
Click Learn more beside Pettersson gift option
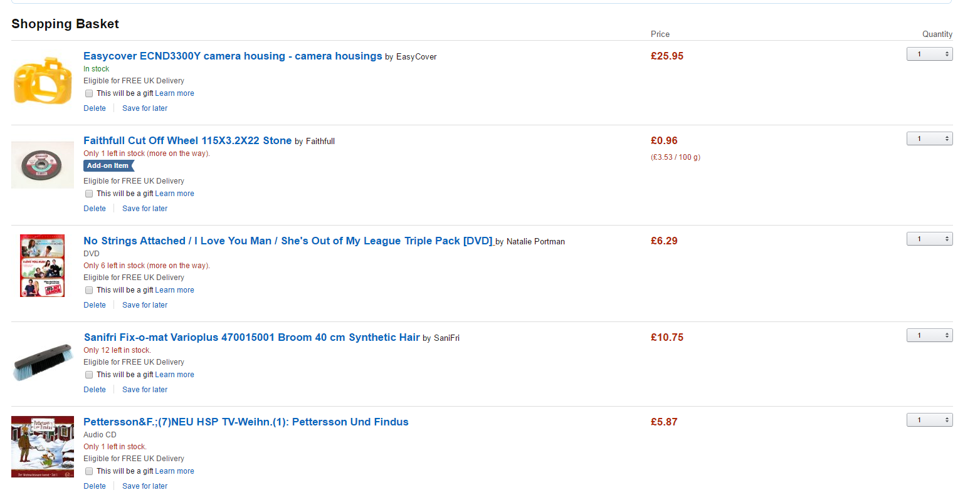click(174, 471)
